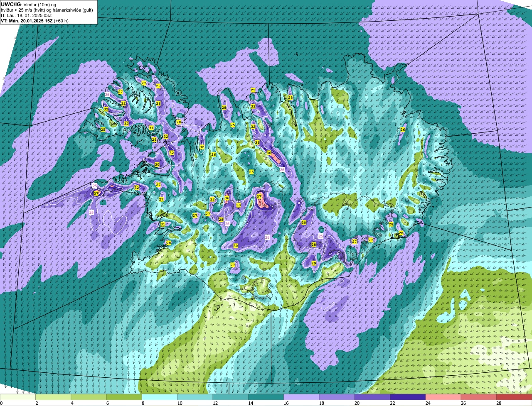
Task: Select the 18–20 m/s medium purple legend swatch
Action: pyautogui.click(x=337, y=397)
